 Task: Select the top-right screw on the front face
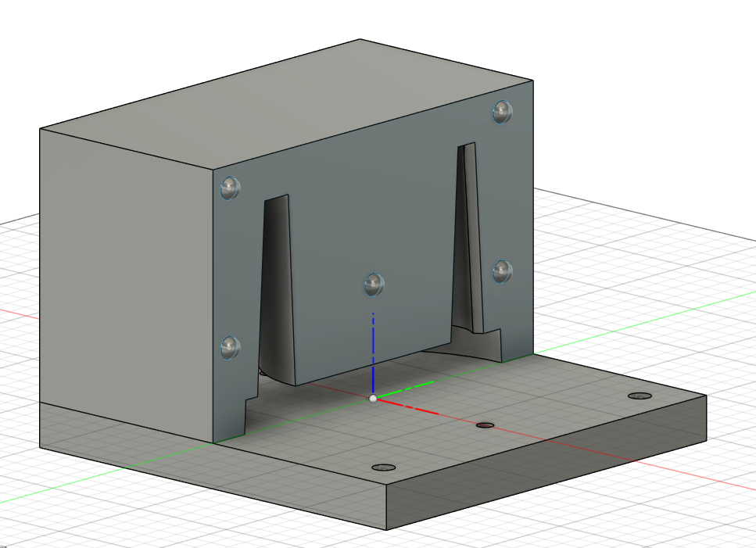502,112
